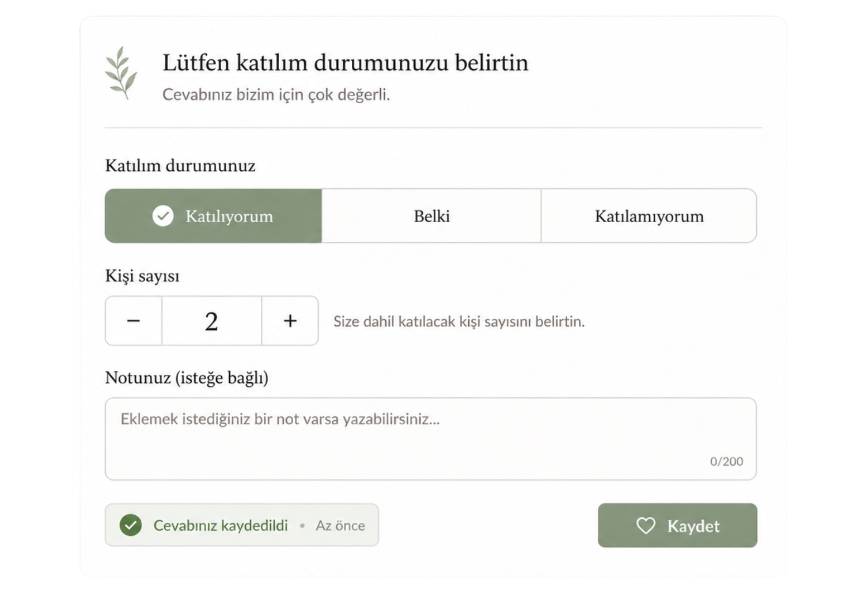
Task: Choose the Belki option
Action: pyautogui.click(x=431, y=216)
